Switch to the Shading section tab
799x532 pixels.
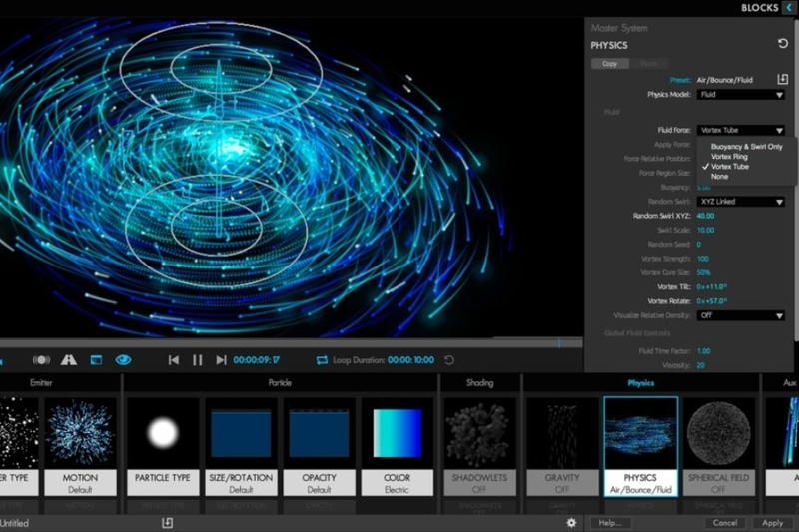480,383
